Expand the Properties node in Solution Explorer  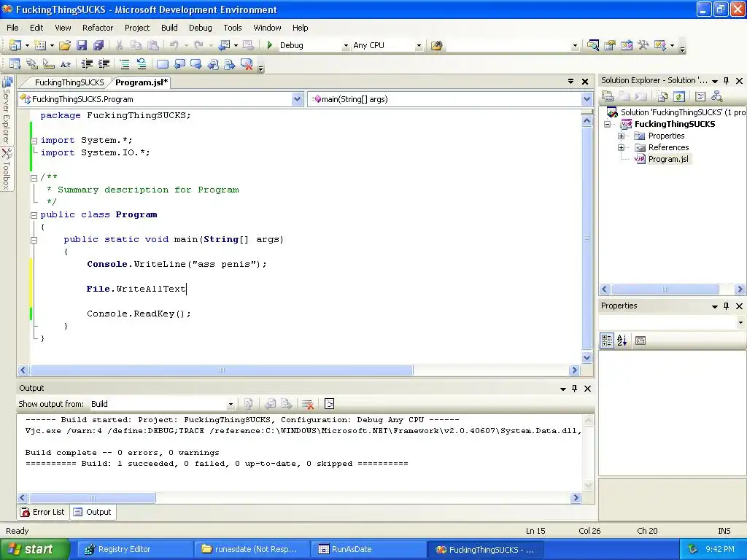pyautogui.click(x=621, y=136)
